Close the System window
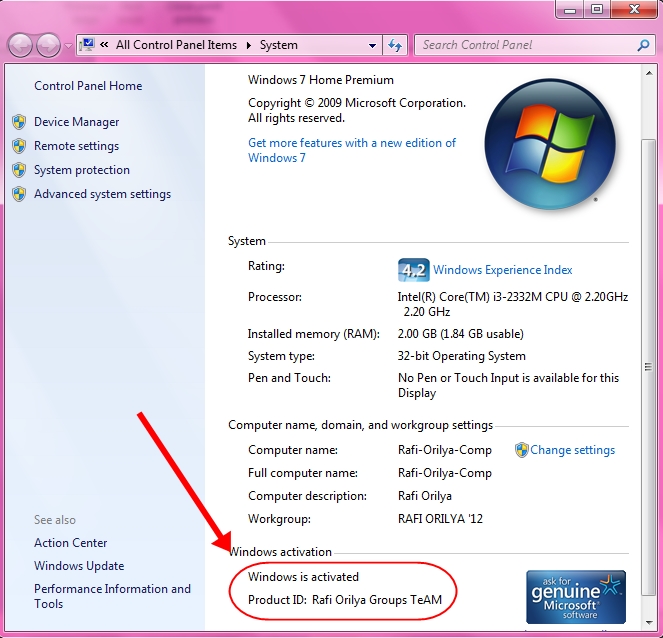 [x=634, y=9]
